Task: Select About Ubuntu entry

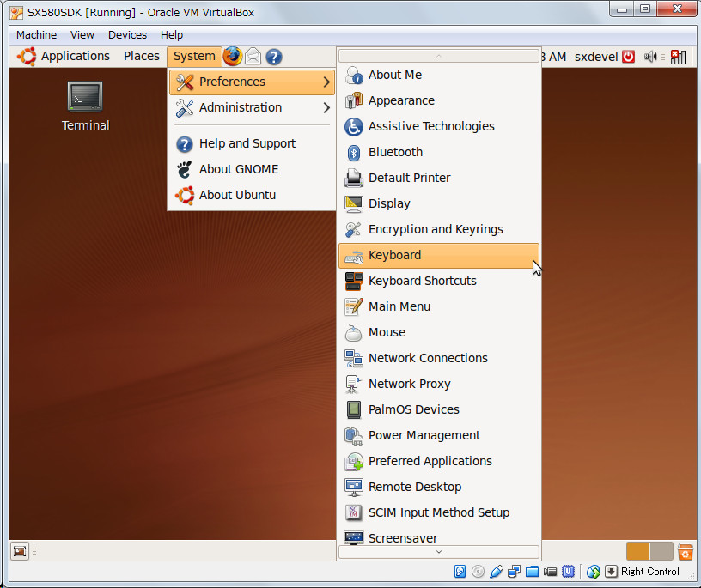Action: tap(252, 195)
